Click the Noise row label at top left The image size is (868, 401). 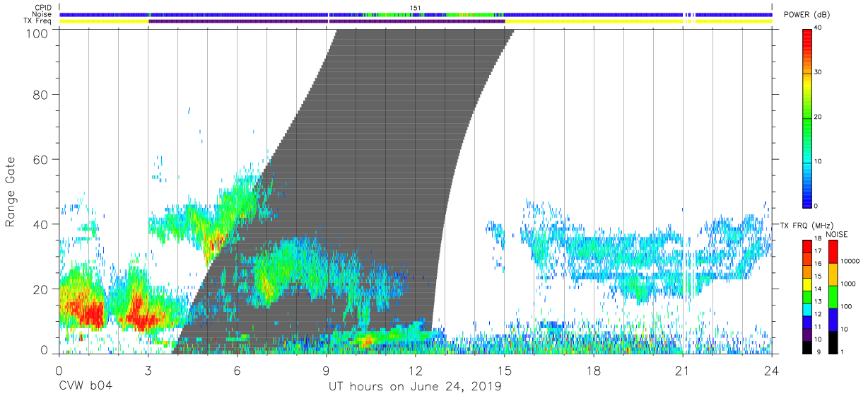coord(40,14)
